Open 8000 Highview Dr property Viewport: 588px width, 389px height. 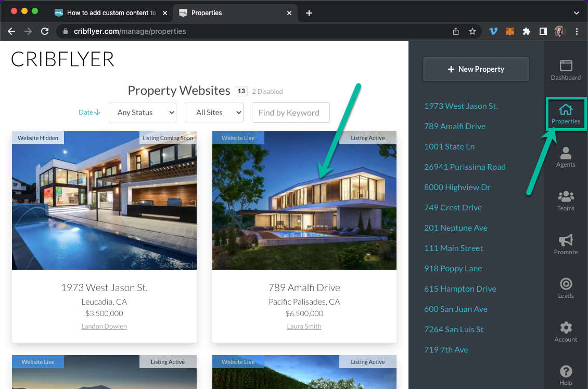pos(457,187)
